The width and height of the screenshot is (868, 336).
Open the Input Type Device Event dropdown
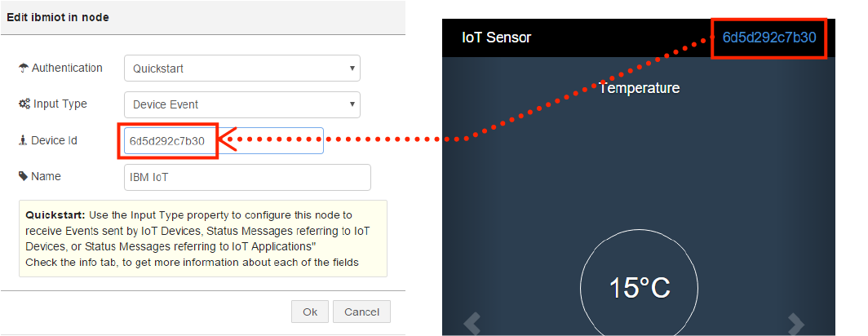click(x=242, y=104)
